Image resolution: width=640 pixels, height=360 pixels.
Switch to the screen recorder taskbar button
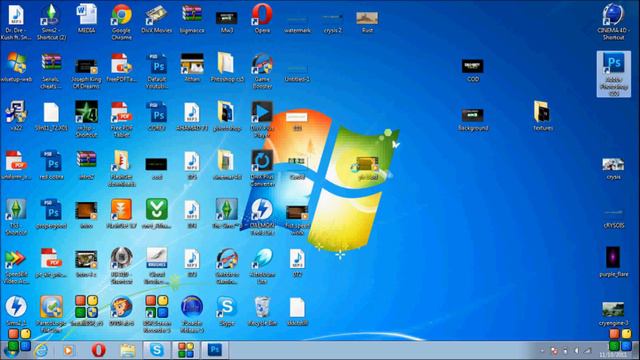186,350
